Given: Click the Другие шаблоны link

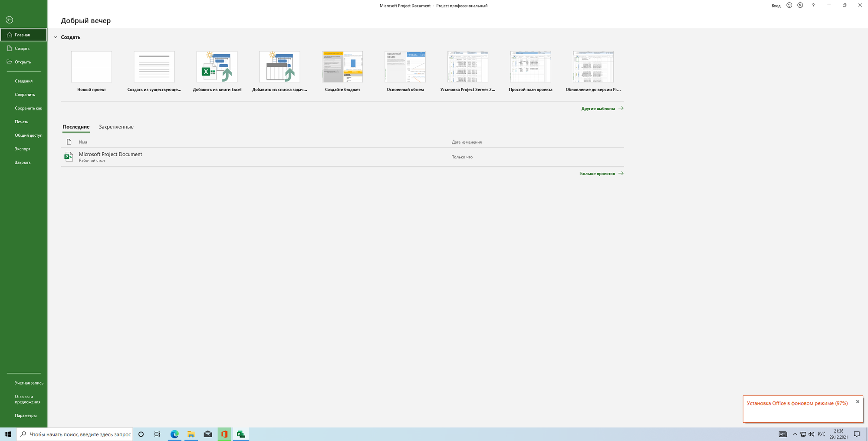Looking at the screenshot, I should click(x=602, y=109).
